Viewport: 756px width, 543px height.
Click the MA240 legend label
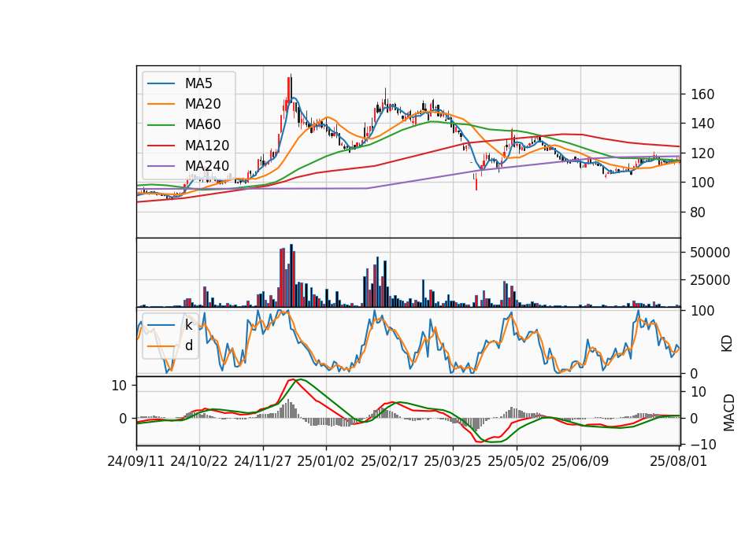[x=207, y=166]
